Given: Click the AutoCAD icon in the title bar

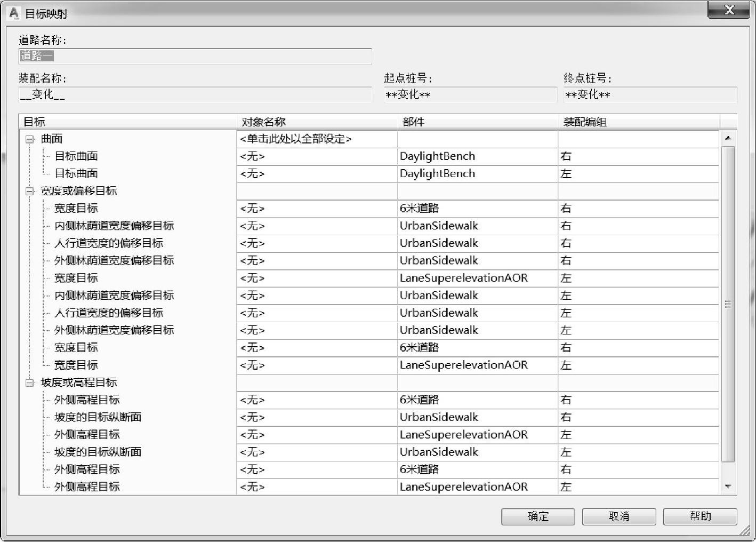Looking at the screenshot, I should coord(14,13).
